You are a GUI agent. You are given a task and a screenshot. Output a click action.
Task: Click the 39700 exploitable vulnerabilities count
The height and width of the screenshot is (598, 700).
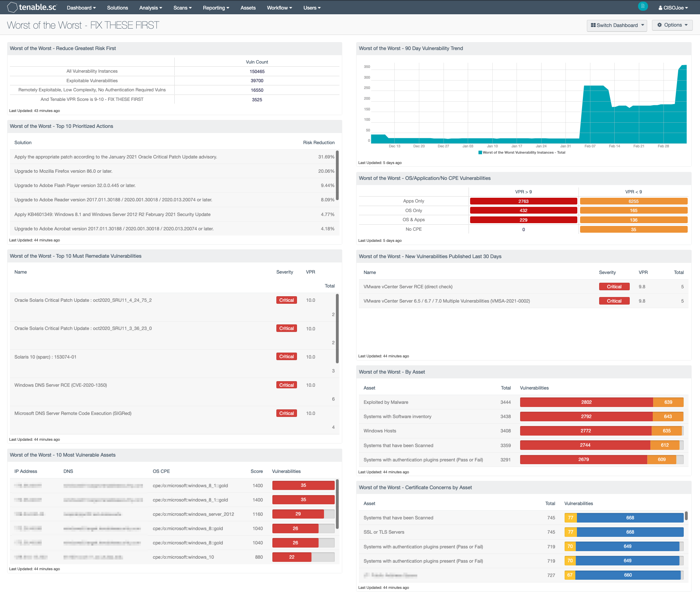click(x=257, y=81)
